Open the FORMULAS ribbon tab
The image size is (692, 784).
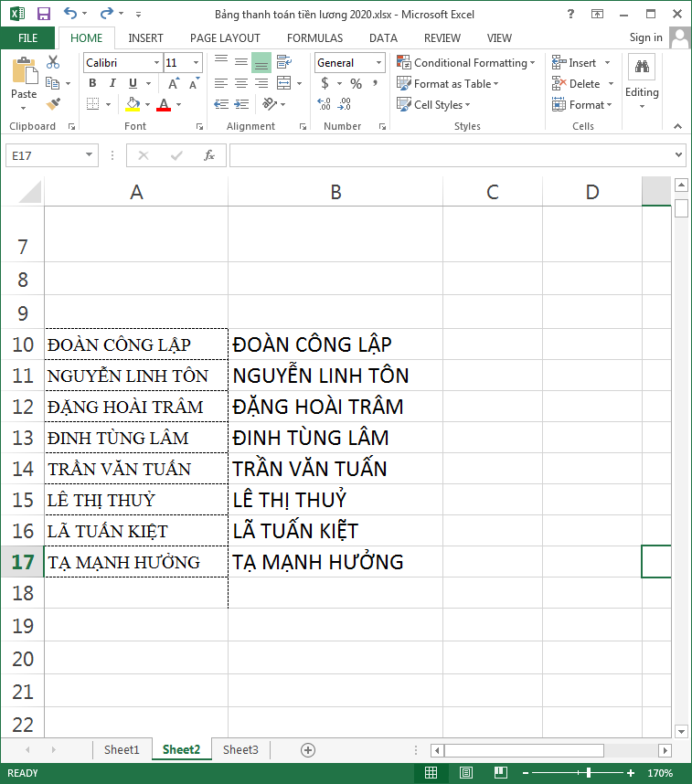click(x=314, y=37)
